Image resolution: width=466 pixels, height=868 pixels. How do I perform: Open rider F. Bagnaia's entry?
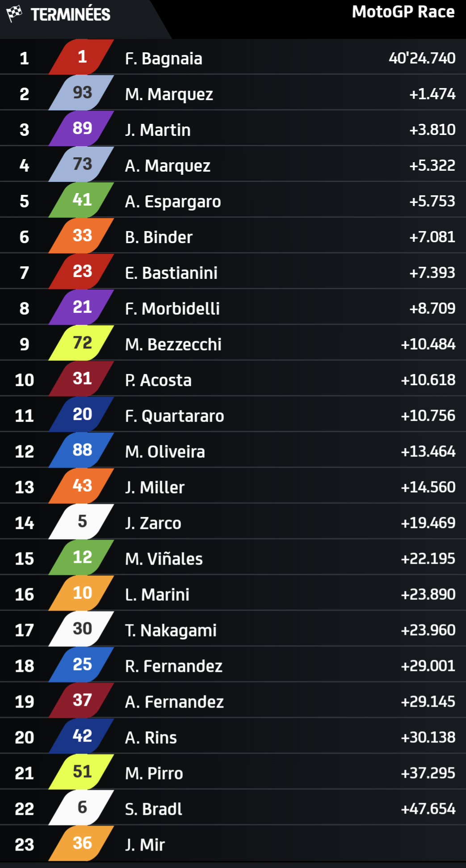click(x=164, y=59)
